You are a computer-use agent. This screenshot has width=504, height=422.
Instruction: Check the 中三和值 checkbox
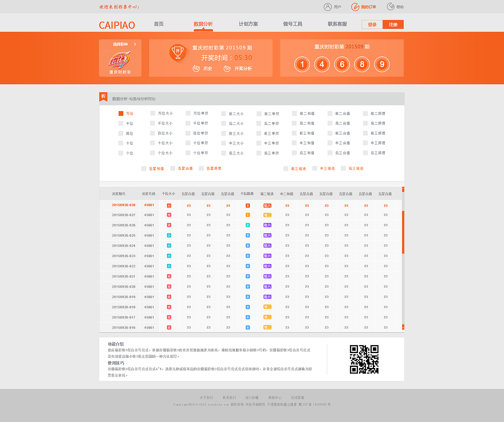(295, 143)
